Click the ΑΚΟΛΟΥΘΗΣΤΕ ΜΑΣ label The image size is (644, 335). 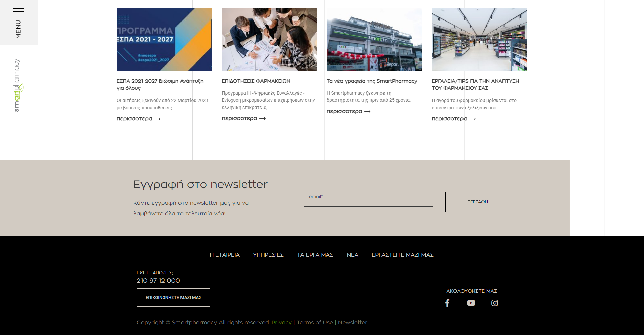point(472,291)
